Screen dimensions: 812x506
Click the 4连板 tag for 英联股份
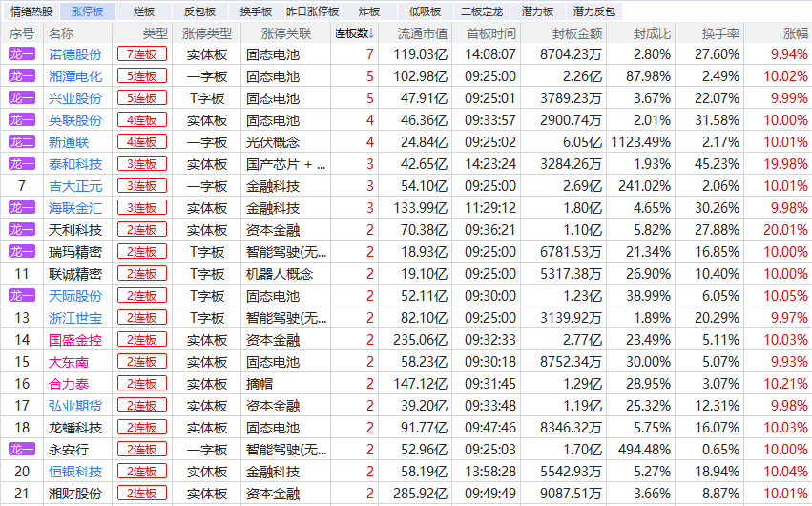coord(142,120)
